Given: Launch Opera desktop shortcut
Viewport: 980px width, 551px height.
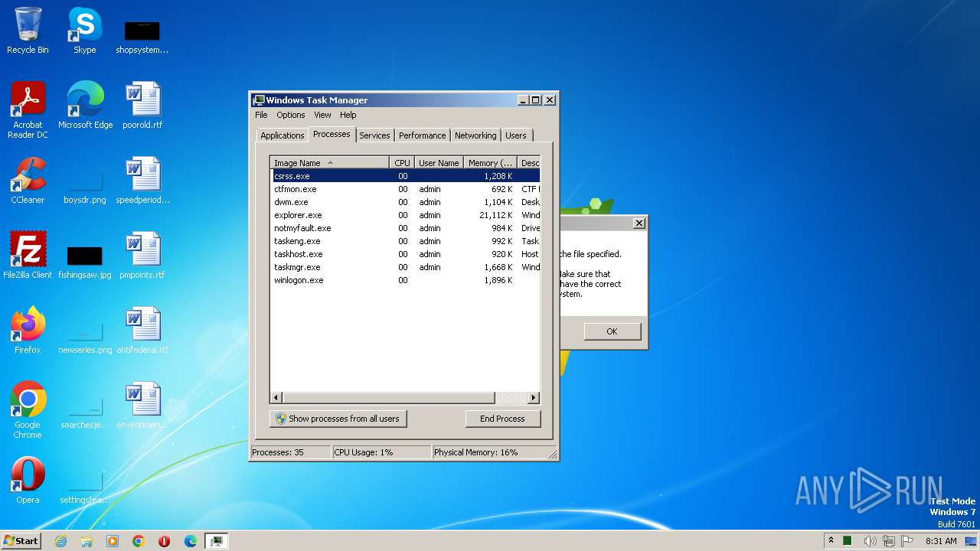Looking at the screenshot, I should point(28,481).
